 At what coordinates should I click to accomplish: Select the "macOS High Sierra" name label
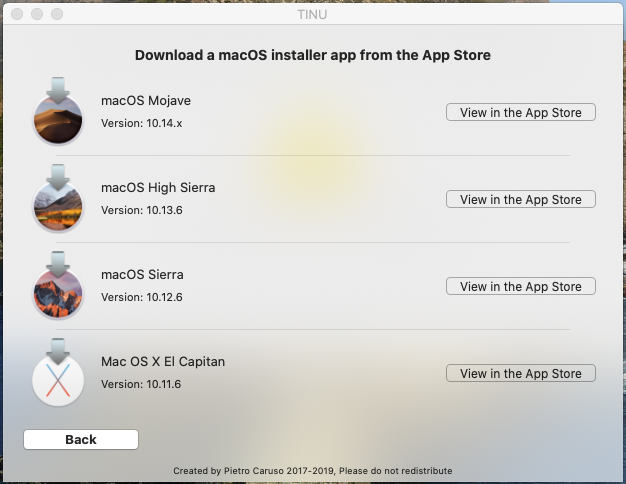pyautogui.click(x=158, y=188)
